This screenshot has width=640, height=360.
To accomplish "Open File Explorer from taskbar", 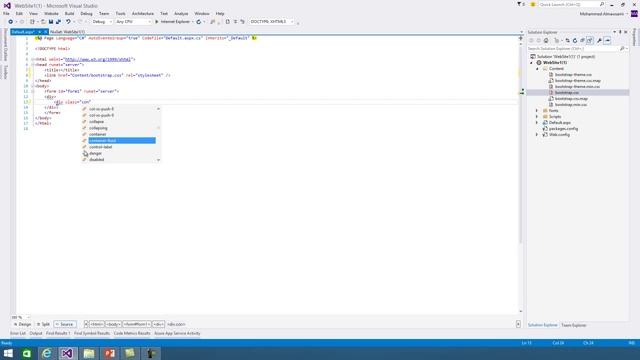I will [89, 353].
